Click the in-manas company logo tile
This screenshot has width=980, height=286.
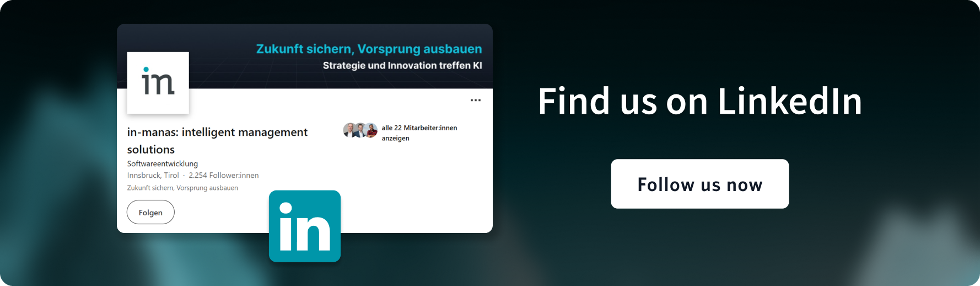[x=158, y=83]
